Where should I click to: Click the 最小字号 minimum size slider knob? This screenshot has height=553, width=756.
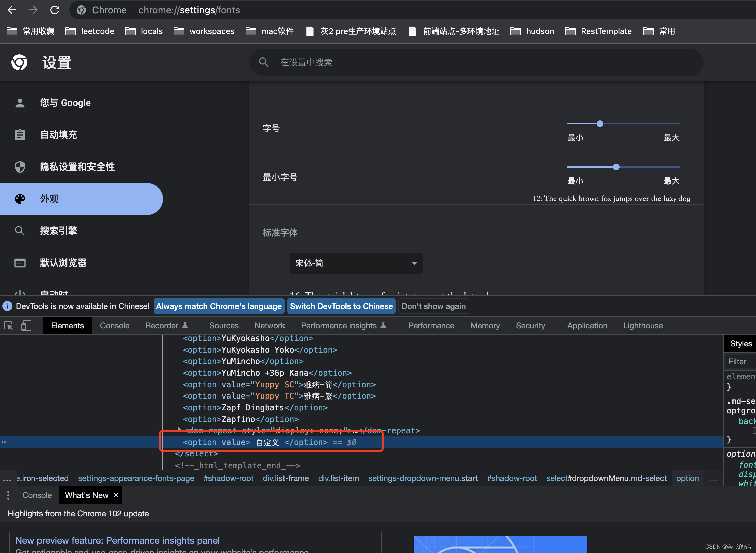616,167
